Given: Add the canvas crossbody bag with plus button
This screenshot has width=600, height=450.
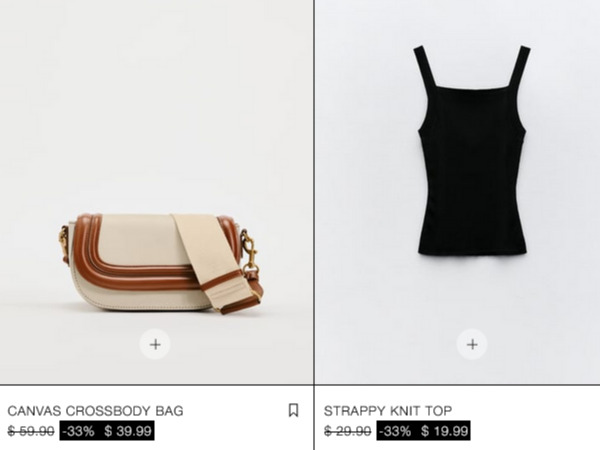Looking at the screenshot, I should pos(155,344).
